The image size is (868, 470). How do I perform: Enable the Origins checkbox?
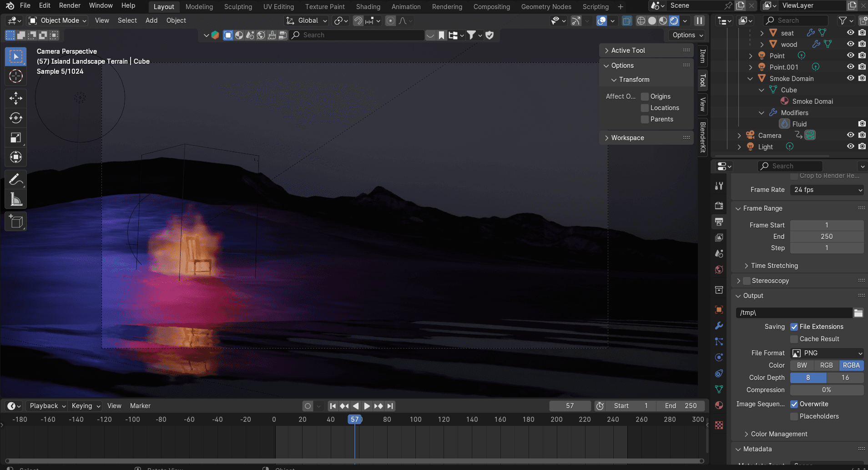click(x=645, y=96)
